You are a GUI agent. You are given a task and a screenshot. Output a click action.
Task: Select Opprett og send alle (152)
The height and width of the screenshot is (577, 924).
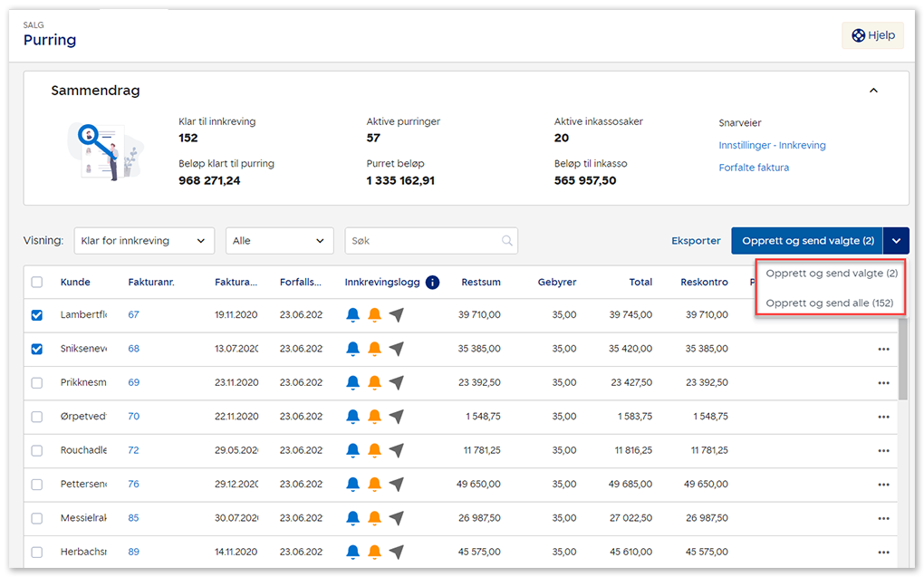(829, 303)
